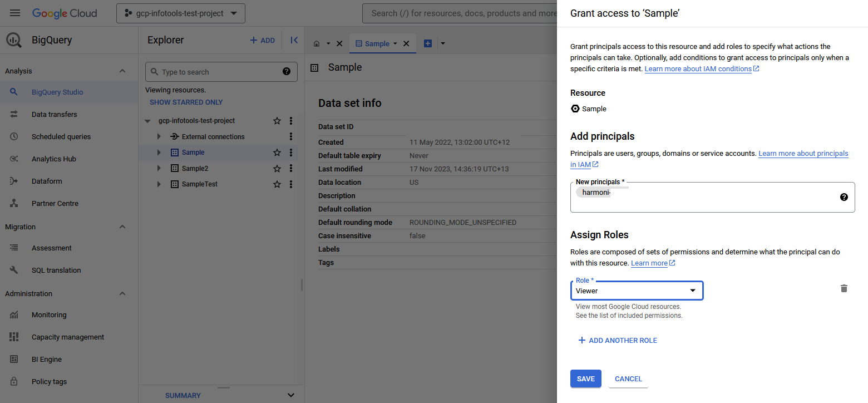
Task: Toggle Show Starred Only filter
Action: [x=186, y=102]
